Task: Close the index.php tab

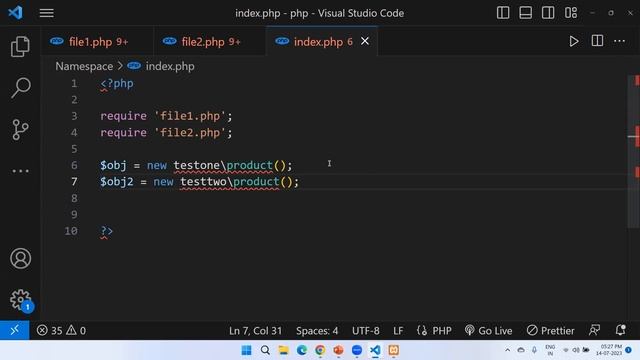Action: [365, 41]
